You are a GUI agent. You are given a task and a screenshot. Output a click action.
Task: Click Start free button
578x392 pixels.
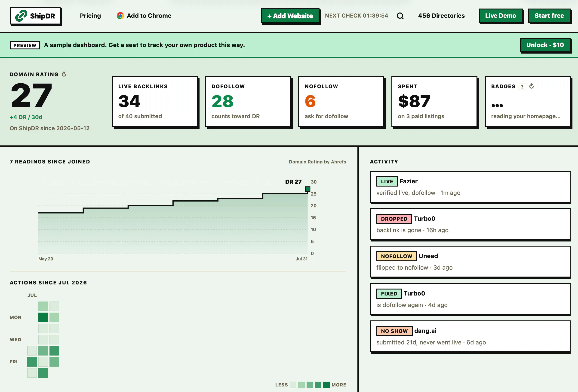[549, 16]
